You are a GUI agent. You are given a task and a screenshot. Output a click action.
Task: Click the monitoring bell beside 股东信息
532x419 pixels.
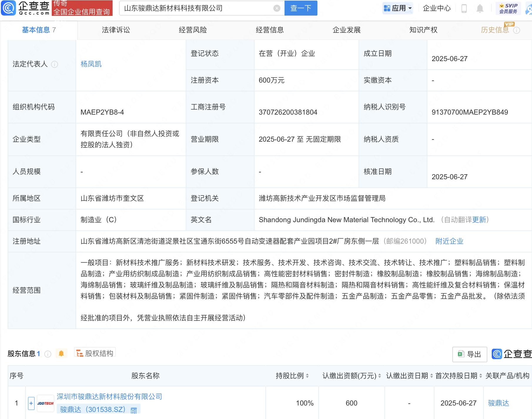61,353
